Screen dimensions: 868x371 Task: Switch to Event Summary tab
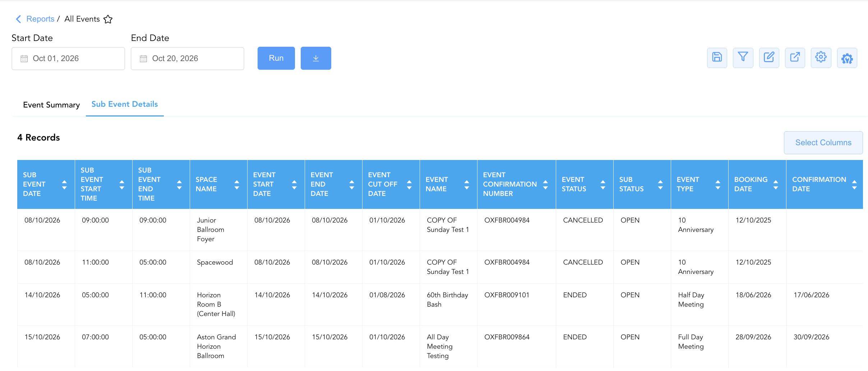(x=51, y=105)
